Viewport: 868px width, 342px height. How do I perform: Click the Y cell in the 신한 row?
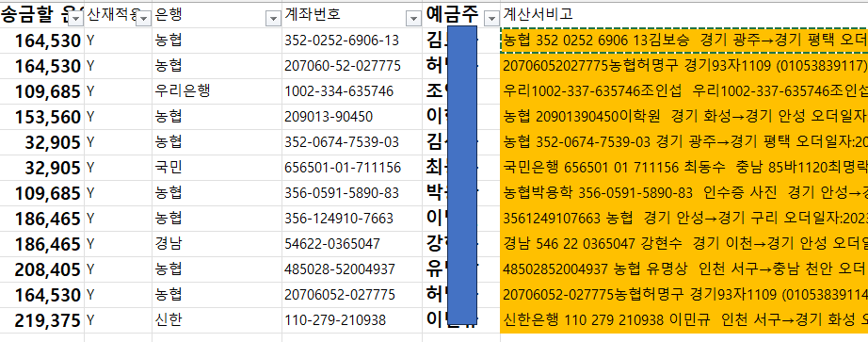pos(118,321)
